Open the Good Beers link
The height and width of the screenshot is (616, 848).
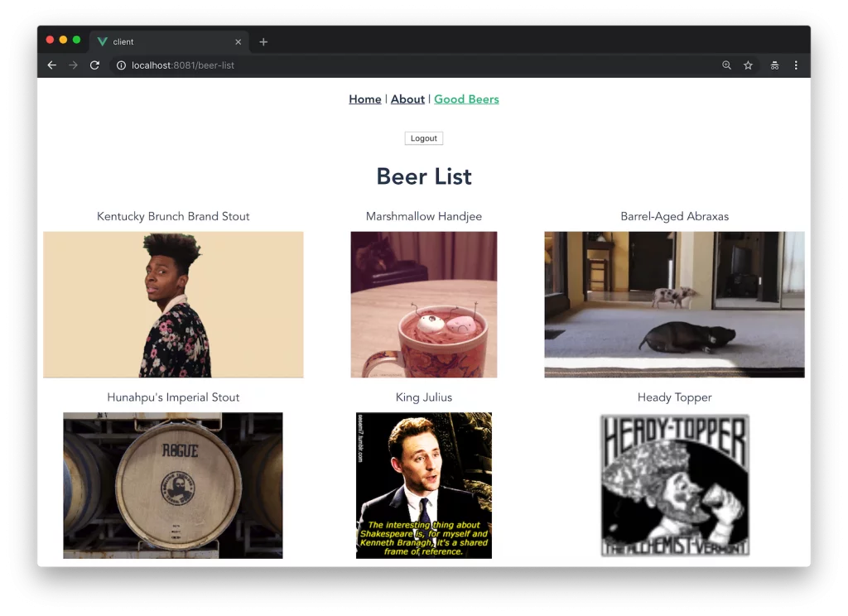coord(466,99)
